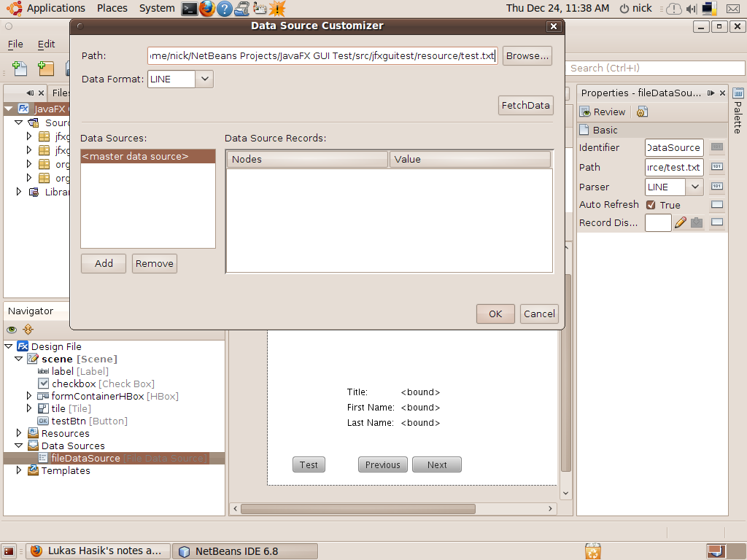Click the show desktop icon in bottom panel
Viewport: 747px width, 560px height.
click(9, 551)
